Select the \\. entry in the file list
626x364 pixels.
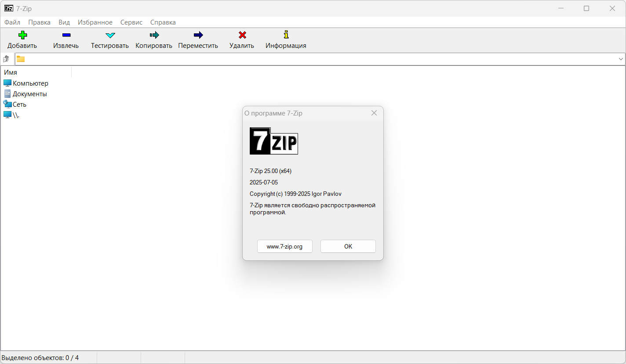[x=11, y=115]
